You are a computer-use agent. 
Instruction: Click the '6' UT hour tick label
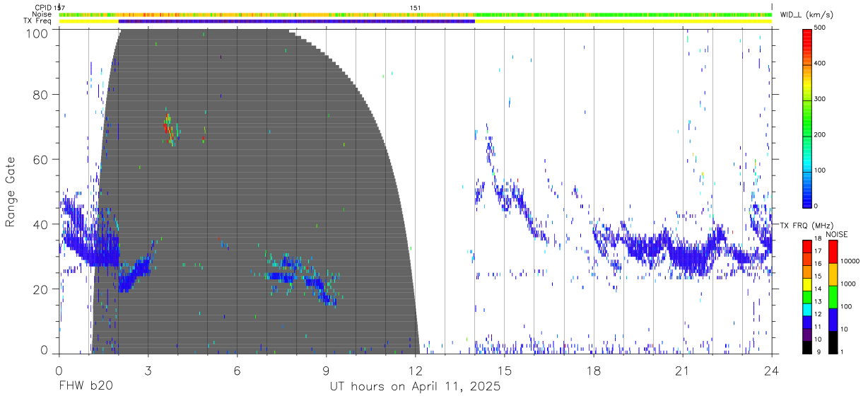click(237, 371)
